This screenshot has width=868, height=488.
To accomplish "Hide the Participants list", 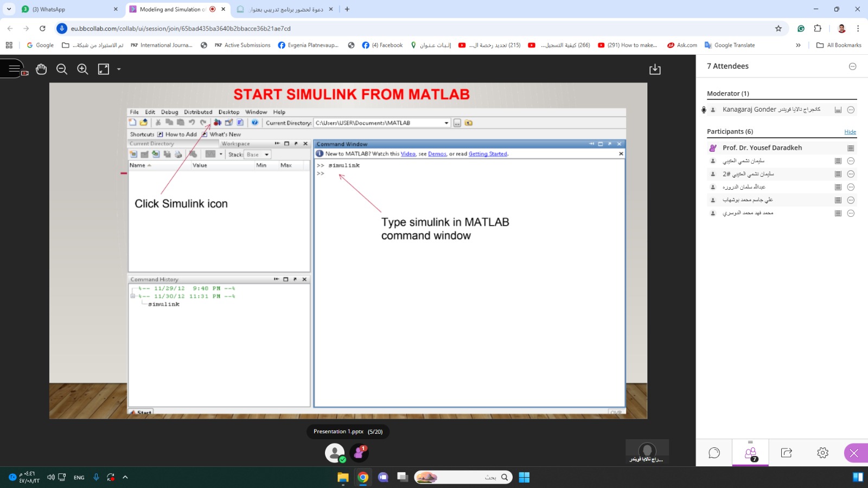I will tap(850, 132).
